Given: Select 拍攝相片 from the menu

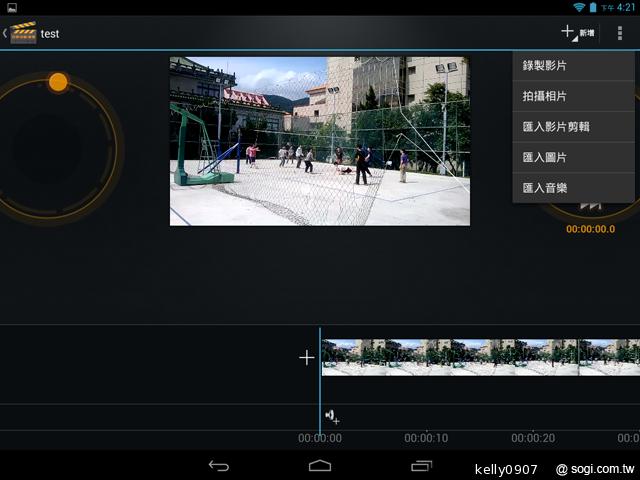Looking at the screenshot, I should pos(573,96).
